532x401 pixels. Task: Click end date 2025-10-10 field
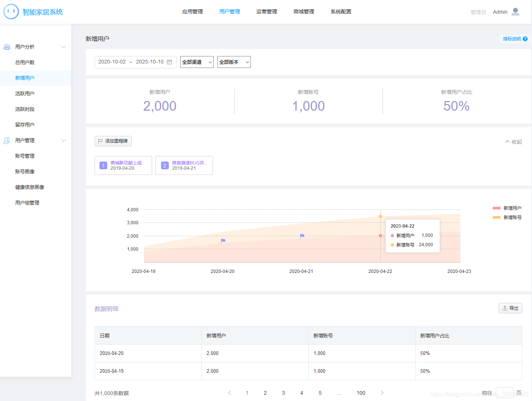(150, 62)
